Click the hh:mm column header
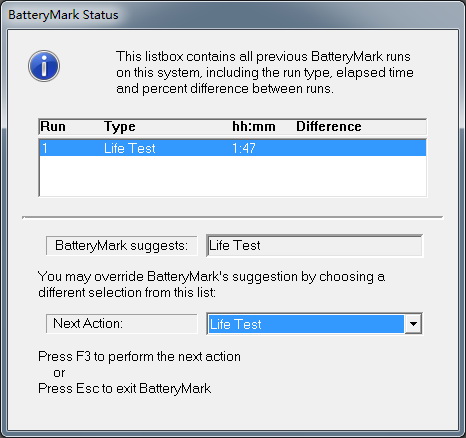 click(254, 127)
